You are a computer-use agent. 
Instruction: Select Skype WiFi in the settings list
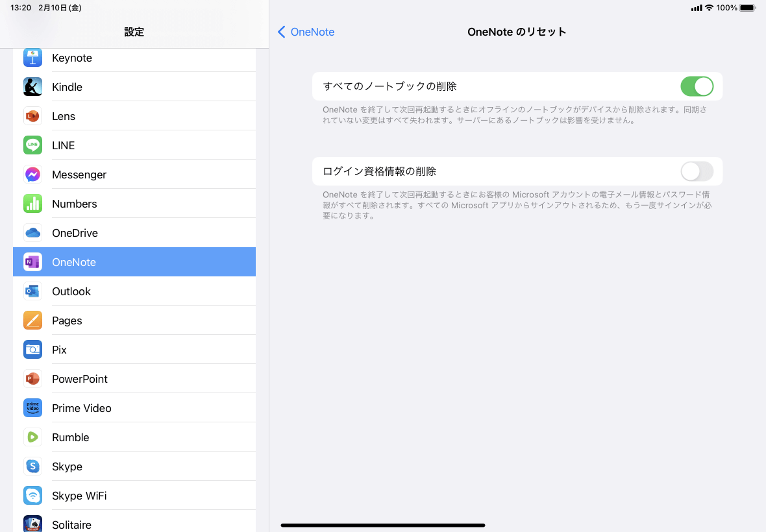point(134,496)
